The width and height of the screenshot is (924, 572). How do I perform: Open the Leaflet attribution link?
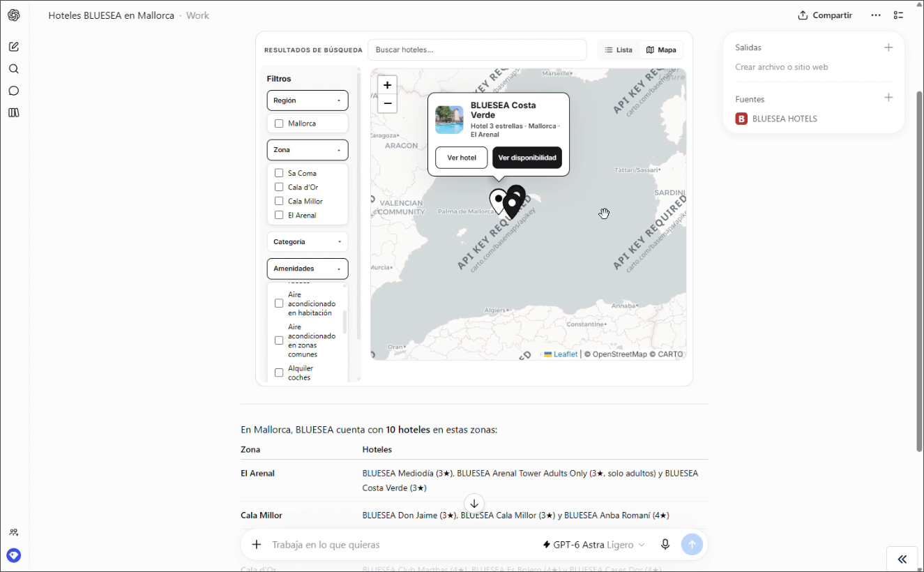561,354
